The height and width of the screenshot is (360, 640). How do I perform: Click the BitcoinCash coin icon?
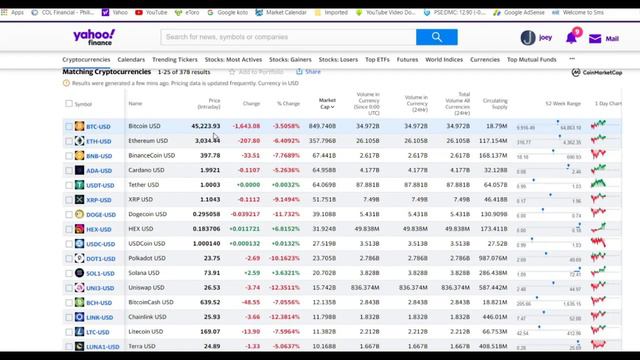(80, 302)
